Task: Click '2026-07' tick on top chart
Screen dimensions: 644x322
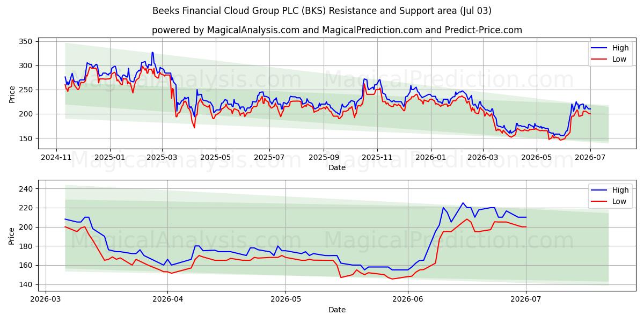Action: point(589,158)
